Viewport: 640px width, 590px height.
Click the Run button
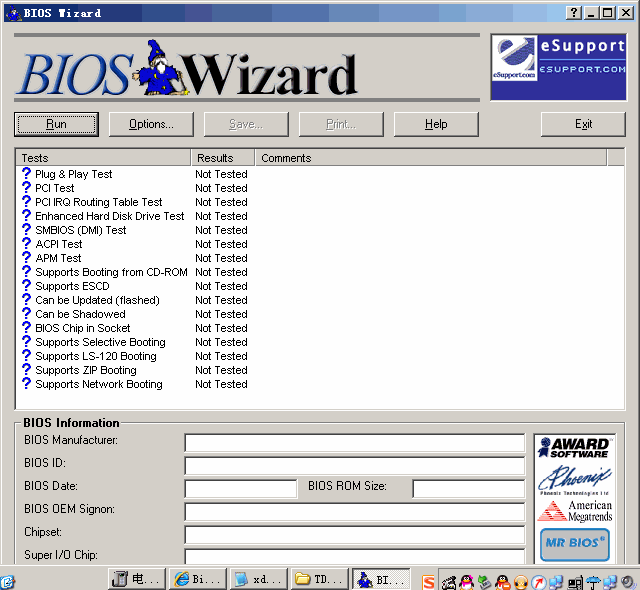click(x=56, y=124)
